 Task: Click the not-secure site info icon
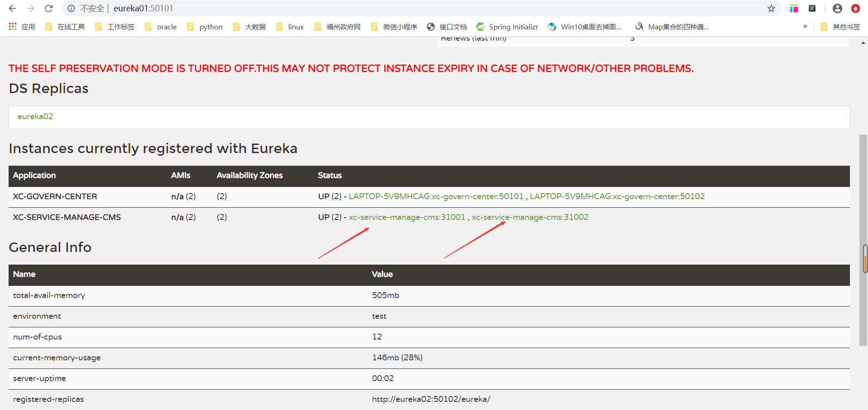click(71, 9)
